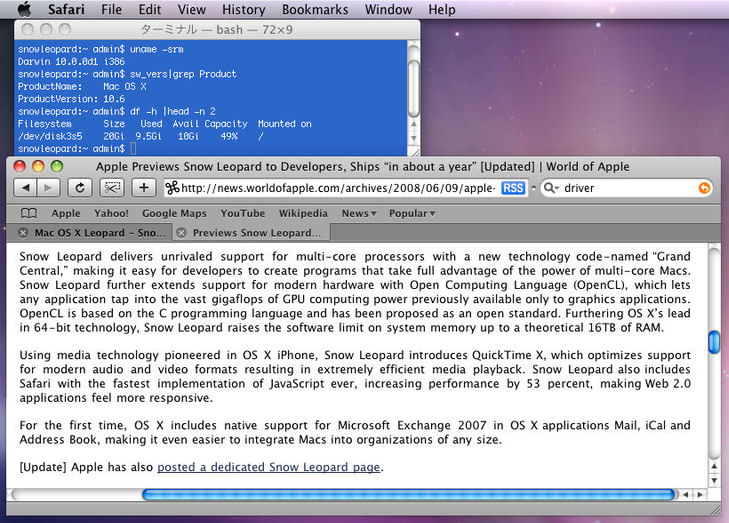
Task: Show all bookmarks with the book icon
Action: pyautogui.click(x=29, y=213)
